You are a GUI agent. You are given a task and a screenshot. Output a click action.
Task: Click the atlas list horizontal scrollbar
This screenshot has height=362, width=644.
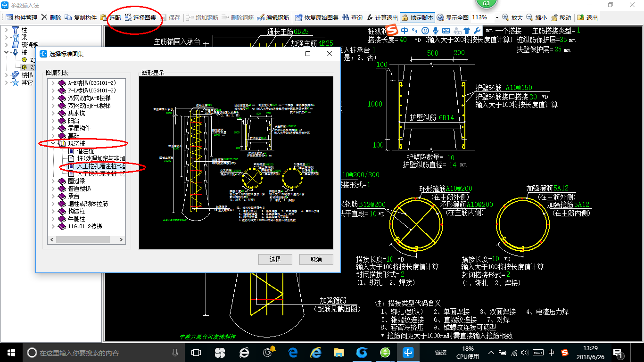(x=86, y=240)
